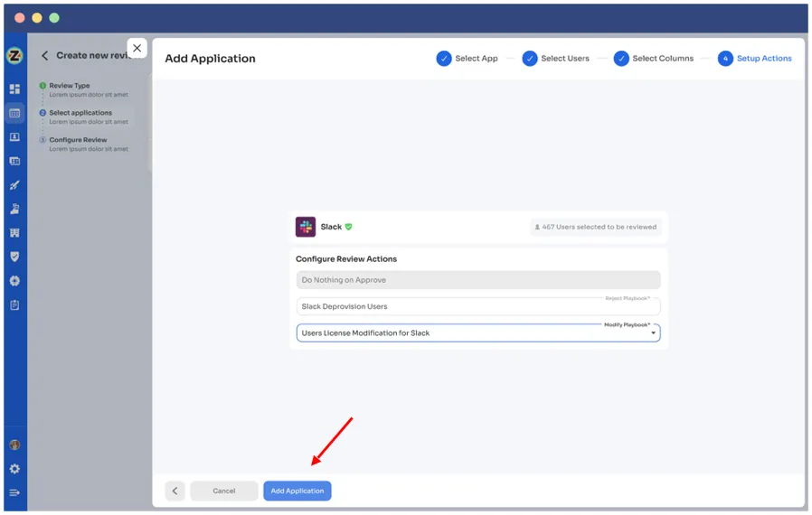Click the Zluri logo in the sidebar
This screenshot has width=812, height=515.
click(14, 55)
